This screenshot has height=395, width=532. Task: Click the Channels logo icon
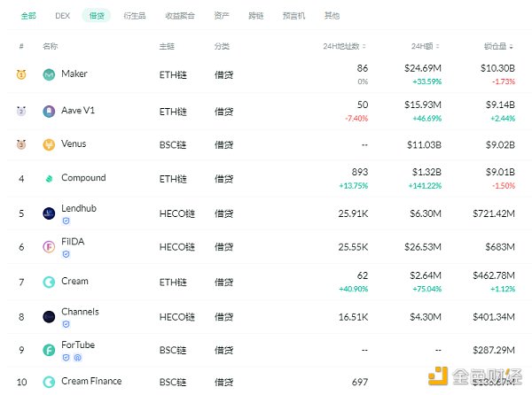click(x=49, y=316)
